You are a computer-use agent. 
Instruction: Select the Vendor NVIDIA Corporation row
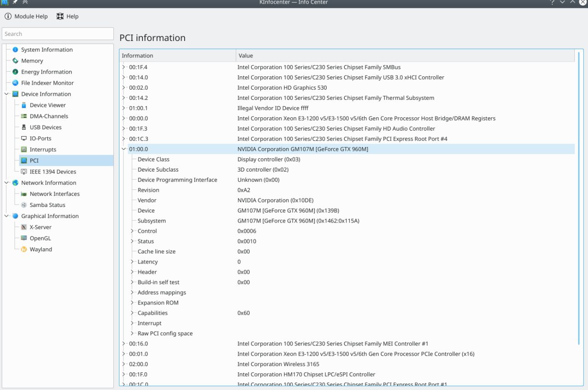(x=347, y=200)
